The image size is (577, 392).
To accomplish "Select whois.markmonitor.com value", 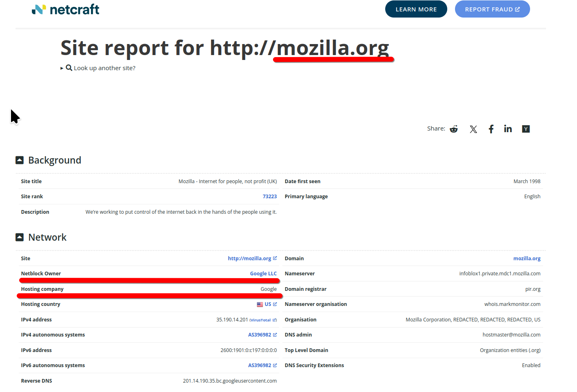I will (513, 304).
